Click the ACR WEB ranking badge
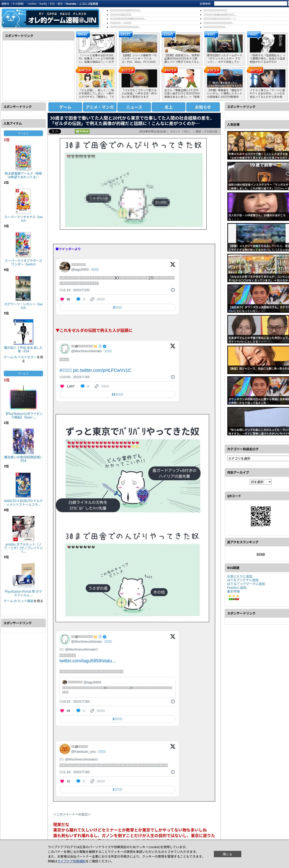289x868 pixels. pyautogui.click(x=261, y=554)
